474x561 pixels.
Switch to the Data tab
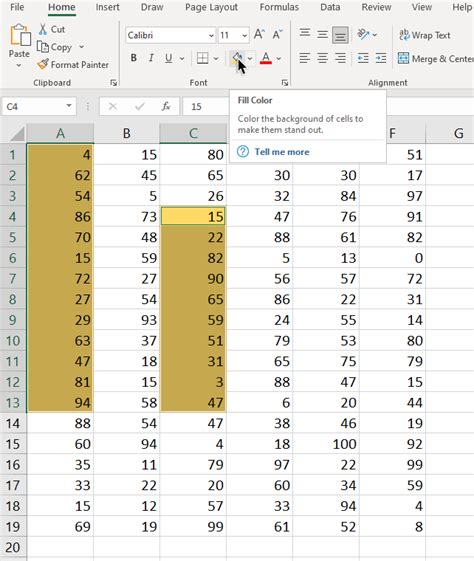point(330,7)
